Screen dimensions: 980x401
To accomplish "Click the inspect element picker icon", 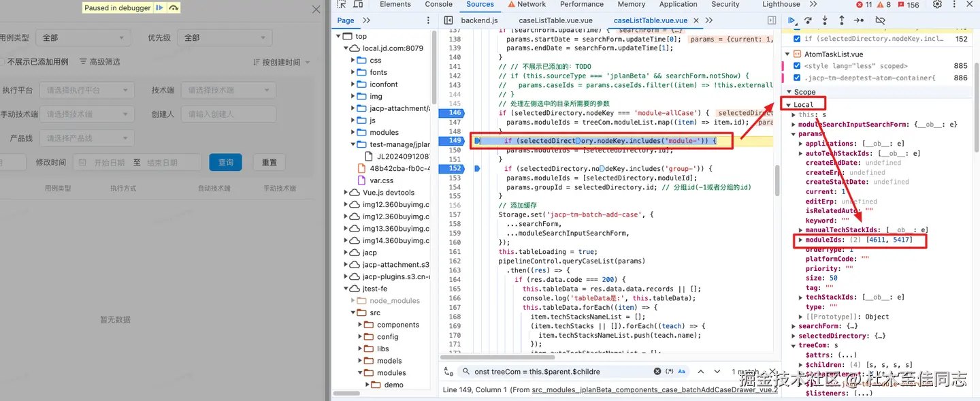I will 342,4.
